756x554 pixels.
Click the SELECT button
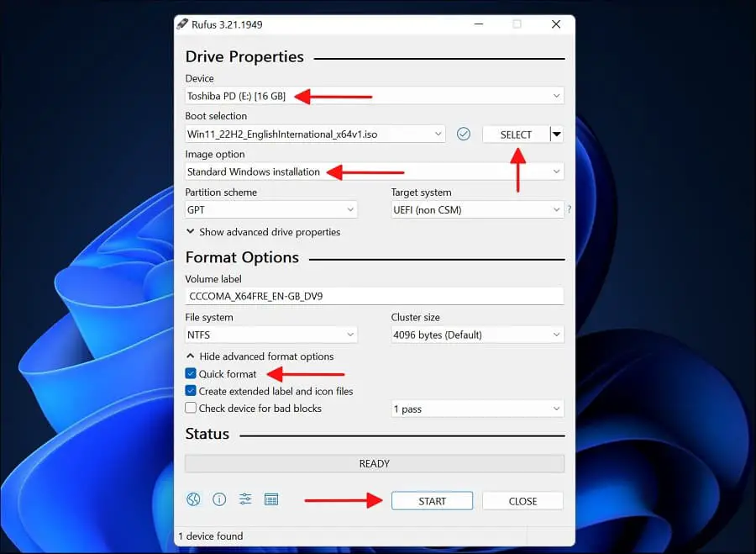(516, 135)
